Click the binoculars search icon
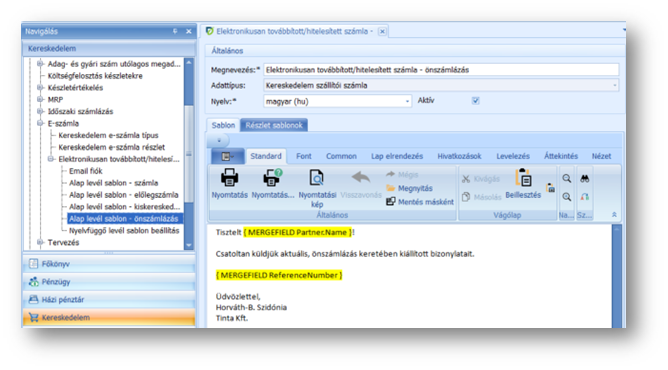Screen dimensions: 668x370 coord(584,179)
